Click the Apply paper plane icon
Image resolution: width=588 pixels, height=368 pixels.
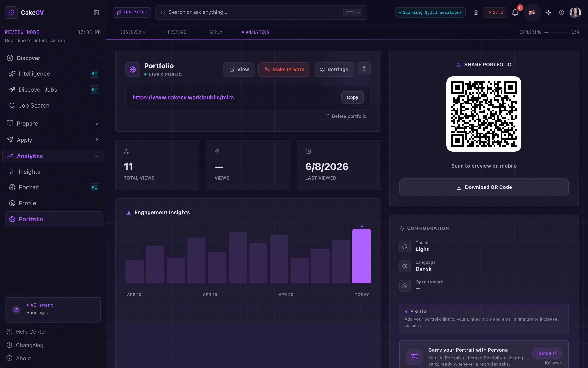(10, 140)
